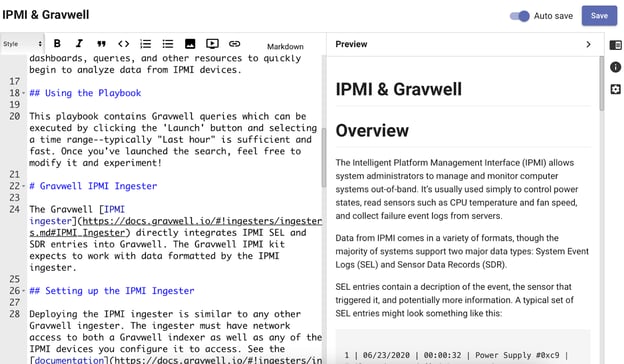Click the '## Setting up the IPMI Ingester' line
The height and width of the screenshot is (364, 624).
tap(112, 291)
